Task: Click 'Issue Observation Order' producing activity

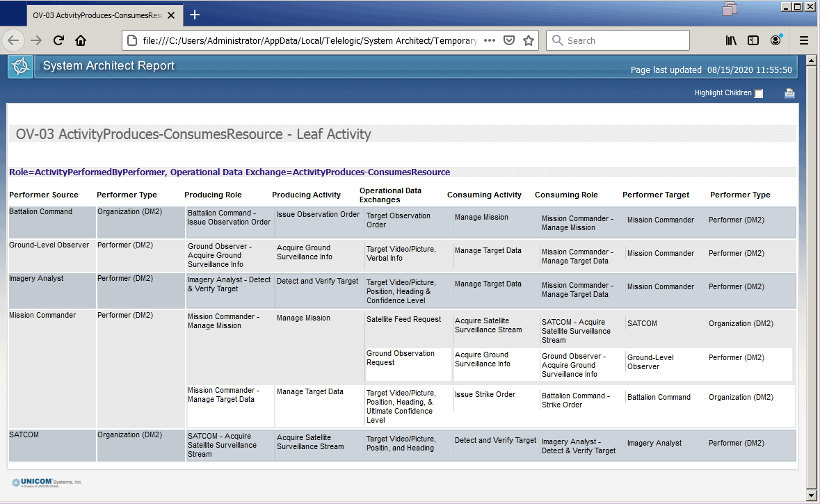Action: click(318, 214)
